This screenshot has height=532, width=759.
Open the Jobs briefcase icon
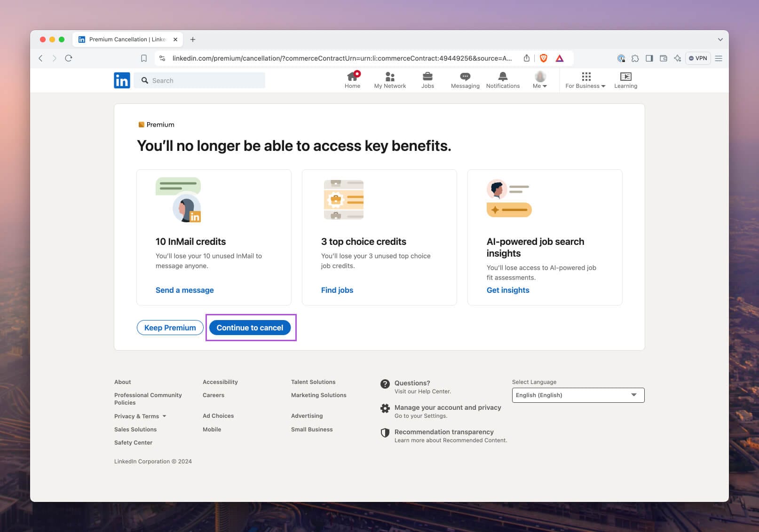click(427, 77)
